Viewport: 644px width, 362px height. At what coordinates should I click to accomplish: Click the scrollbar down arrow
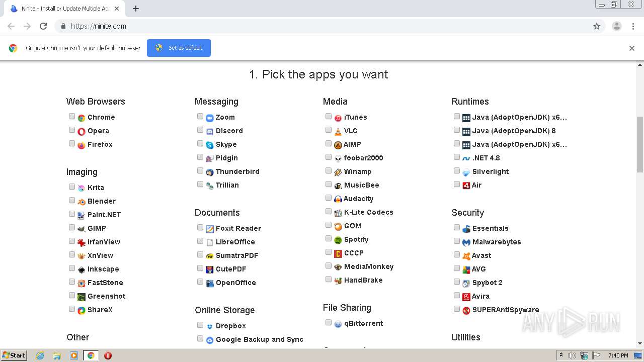coord(640,343)
